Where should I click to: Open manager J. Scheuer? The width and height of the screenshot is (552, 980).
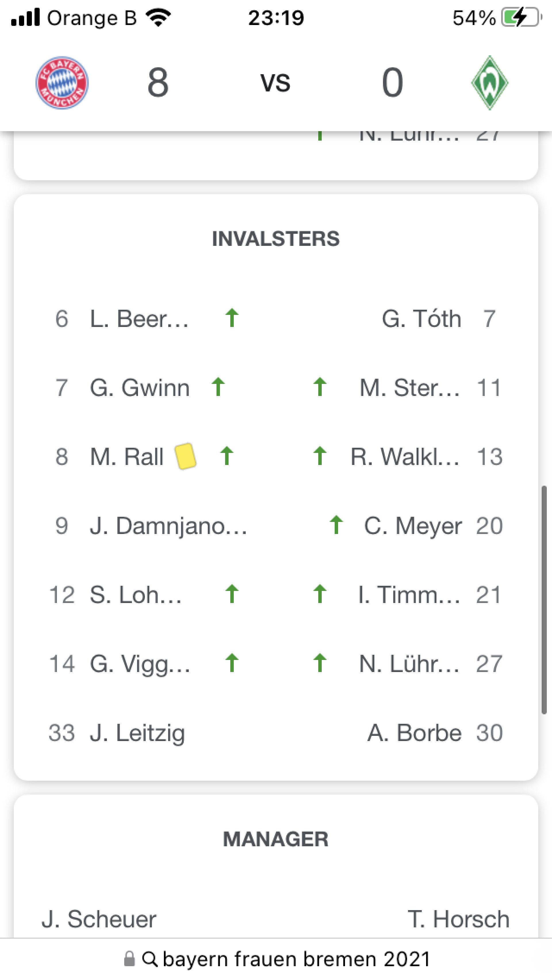click(99, 919)
